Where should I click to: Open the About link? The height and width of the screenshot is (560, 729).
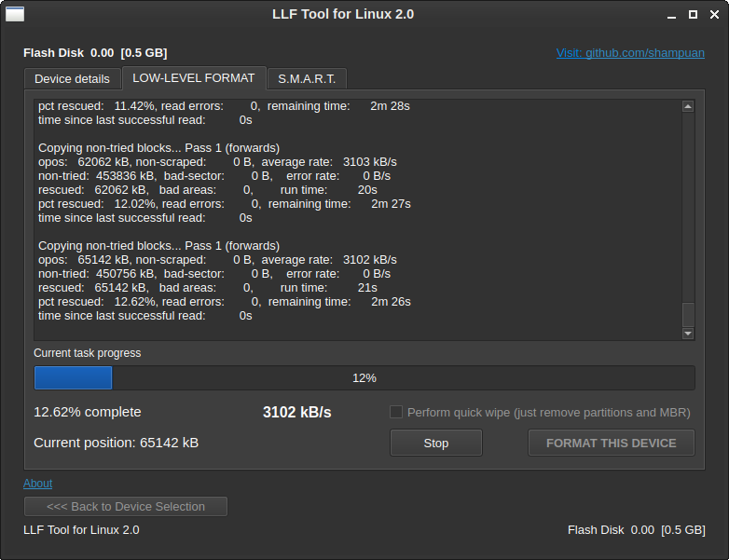pyautogui.click(x=37, y=483)
